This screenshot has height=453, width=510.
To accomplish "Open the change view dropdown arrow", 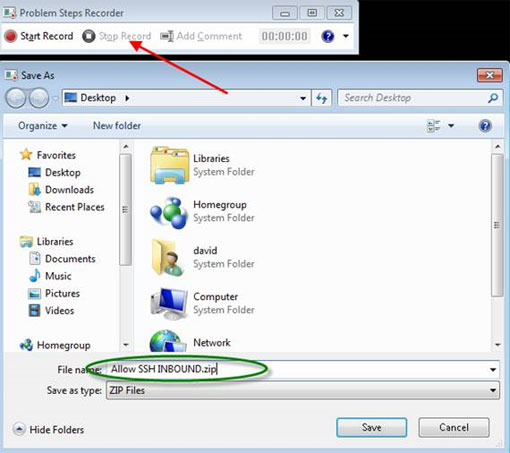I will point(451,126).
